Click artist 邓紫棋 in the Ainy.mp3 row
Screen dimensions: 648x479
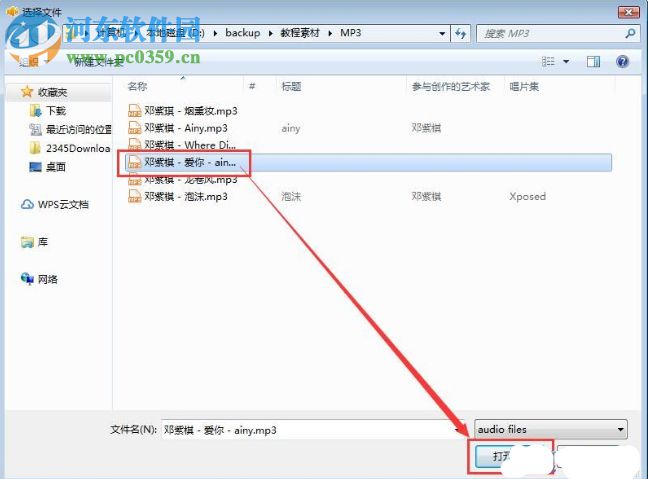click(x=426, y=128)
